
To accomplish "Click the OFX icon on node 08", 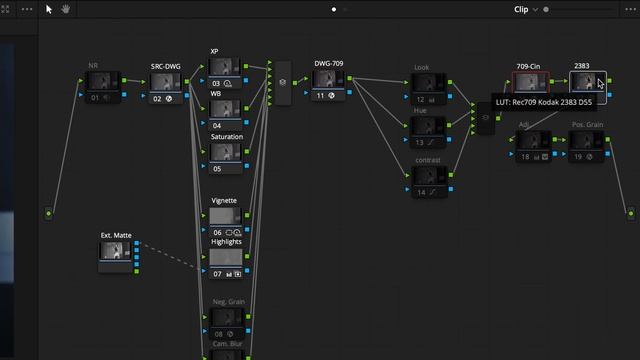I will click(230, 334).
